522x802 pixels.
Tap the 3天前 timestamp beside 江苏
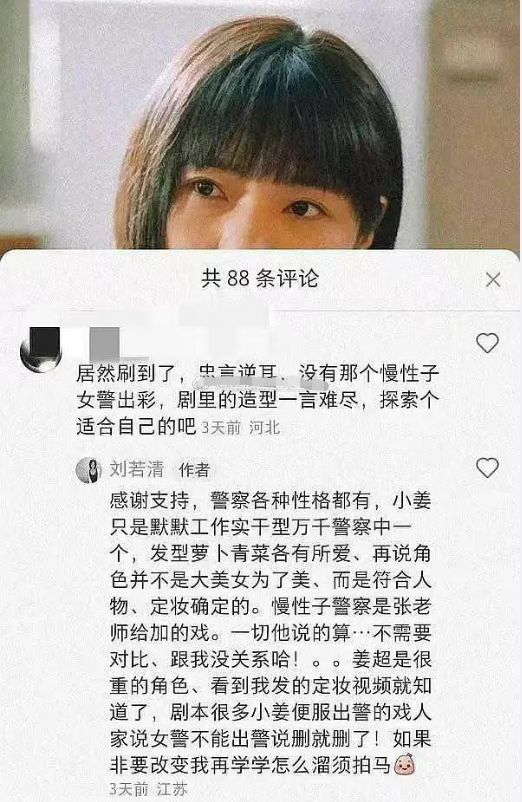tap(128, 789)
